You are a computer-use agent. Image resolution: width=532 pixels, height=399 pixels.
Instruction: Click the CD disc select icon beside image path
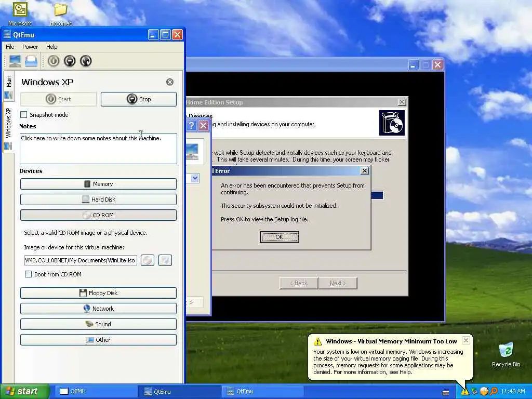tap(147, 260)
